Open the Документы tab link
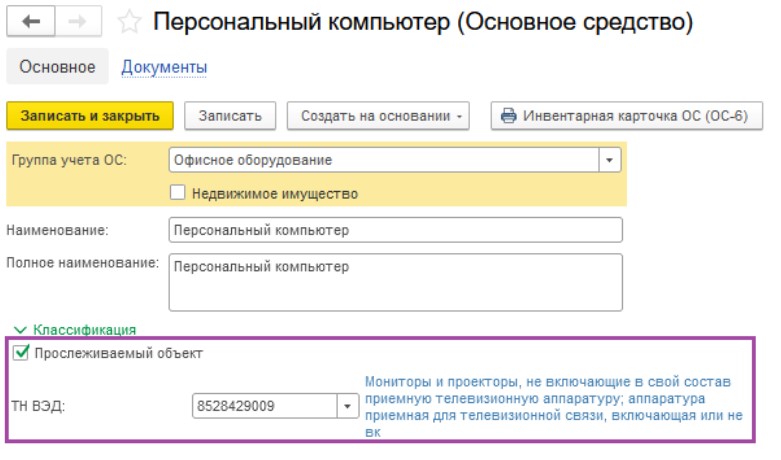781x460 pixels. pos(164,67)
